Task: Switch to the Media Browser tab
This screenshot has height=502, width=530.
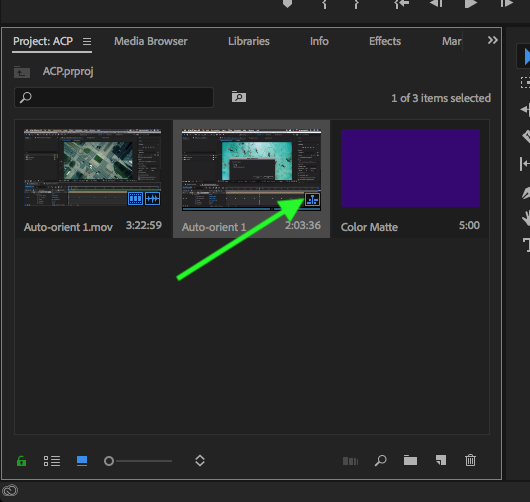Action: click(x=150, y=41)
